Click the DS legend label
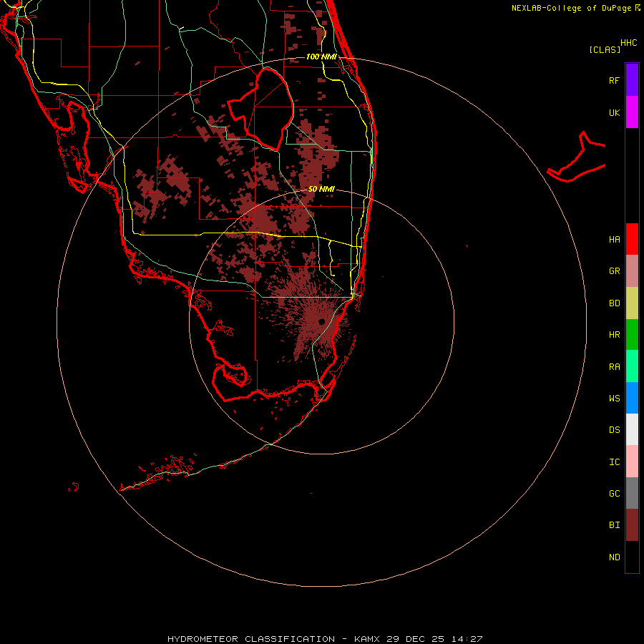 click(x=614, y=430)
